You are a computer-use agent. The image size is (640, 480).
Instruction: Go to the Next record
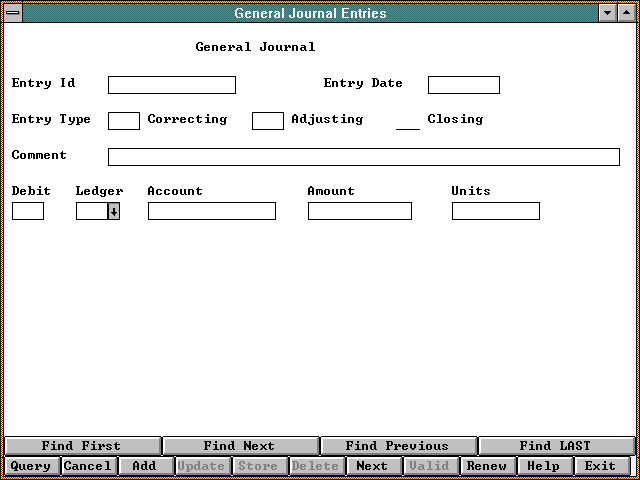tap(372, 466)
